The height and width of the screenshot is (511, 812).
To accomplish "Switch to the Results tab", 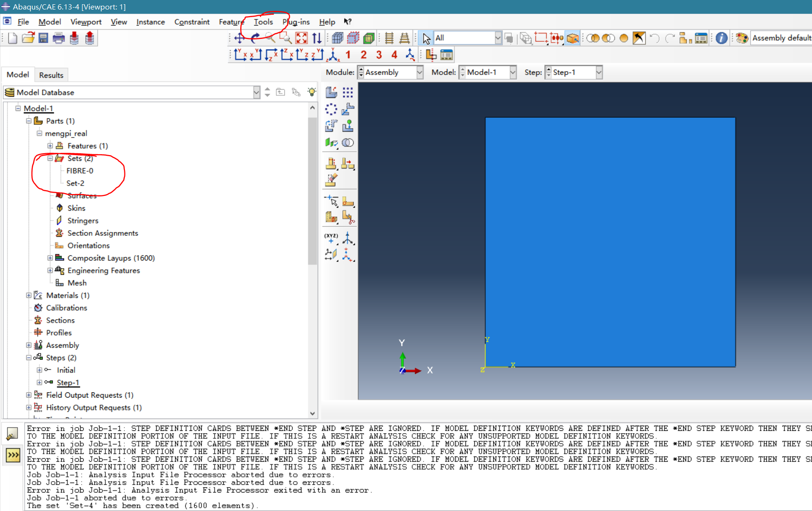I will (51, 75).
